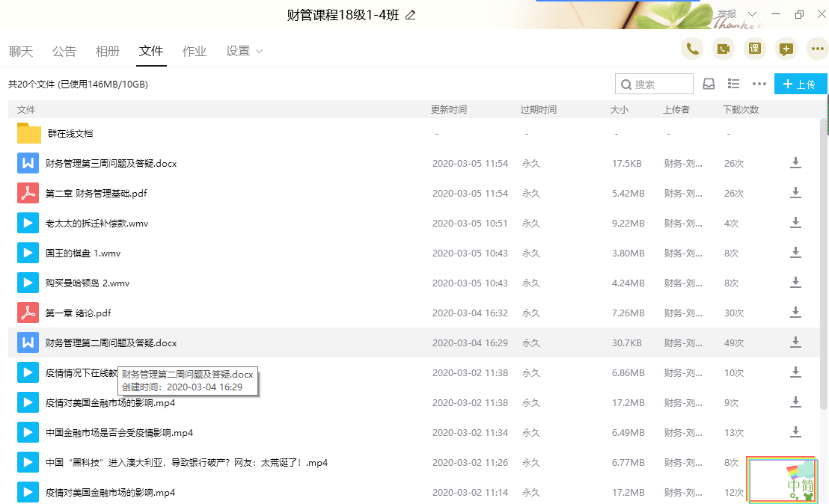Click the 文件 column header
The image size is (829, 504).
(x=26, y=109)
